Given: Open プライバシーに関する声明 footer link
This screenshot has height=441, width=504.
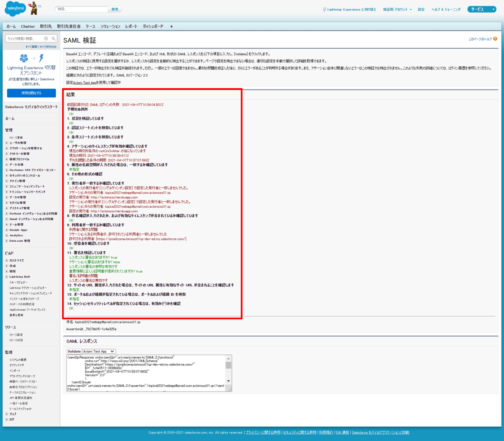Looking at the screenshot, I should coord(263,433).
